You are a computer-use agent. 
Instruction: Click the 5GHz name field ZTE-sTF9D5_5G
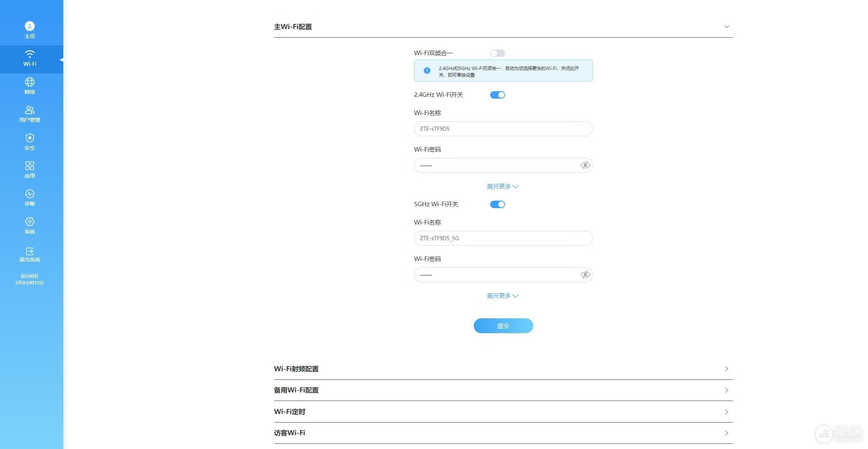[503, 238]
